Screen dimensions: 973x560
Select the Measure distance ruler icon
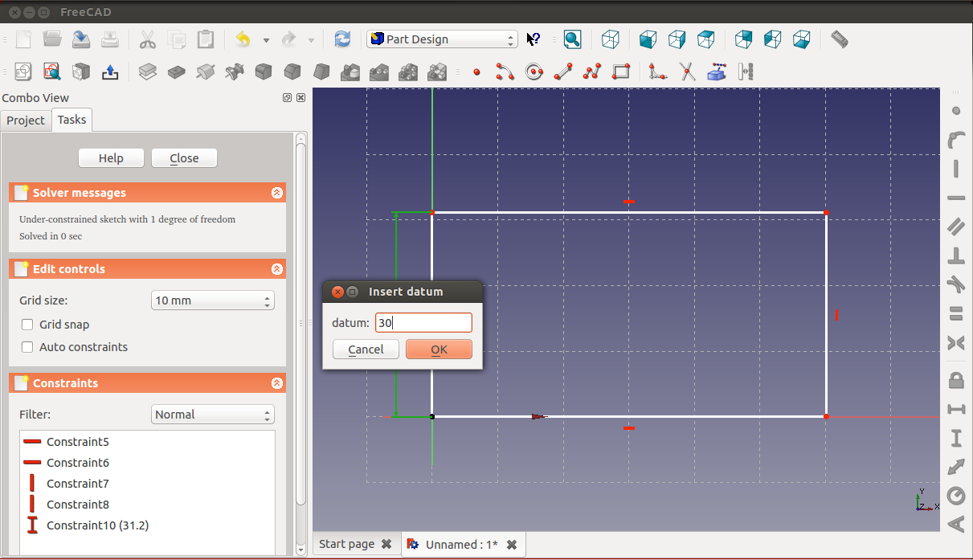click(x=839, y=39)
